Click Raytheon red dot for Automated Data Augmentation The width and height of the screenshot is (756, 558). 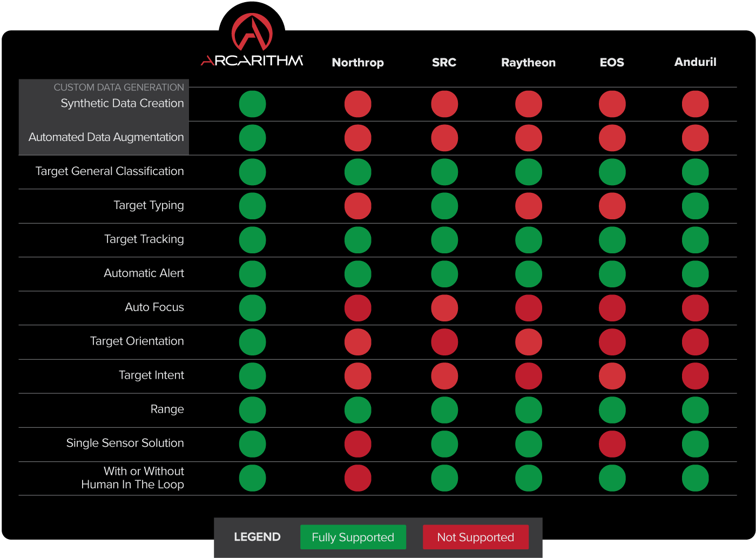(x=529, y=138)
